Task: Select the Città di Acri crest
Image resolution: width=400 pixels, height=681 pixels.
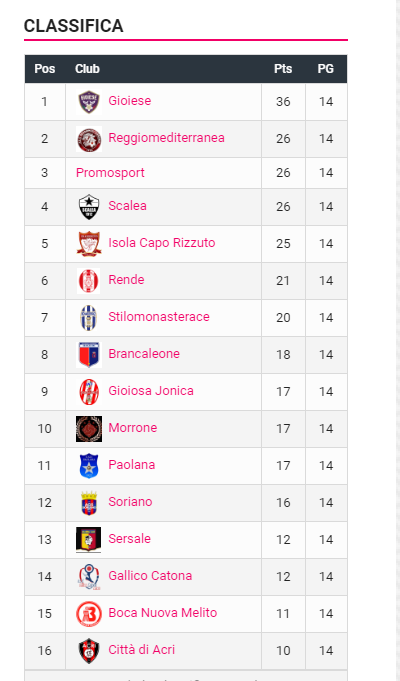Action: [x=89, y=651]
